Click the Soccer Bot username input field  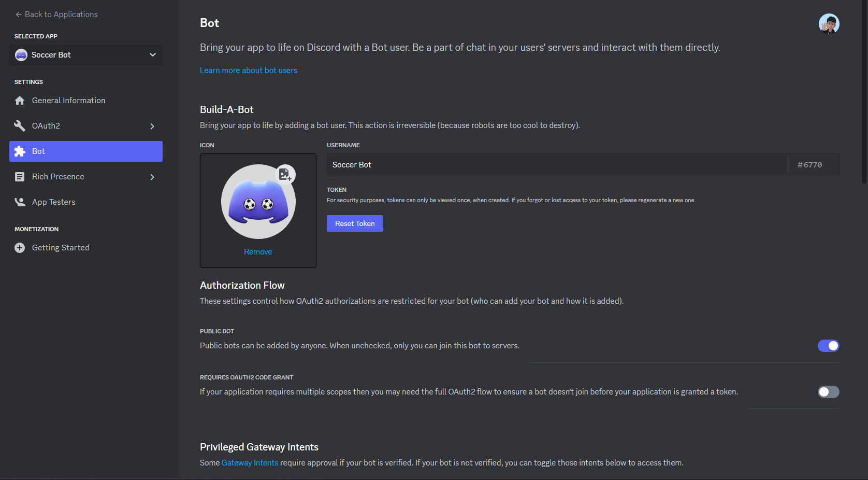(557, 164)
